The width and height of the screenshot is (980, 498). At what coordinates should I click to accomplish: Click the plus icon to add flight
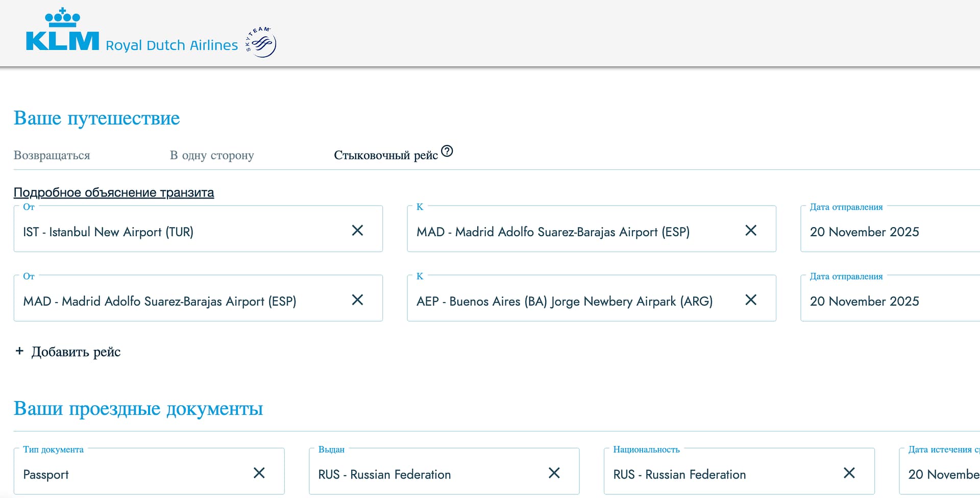pyautogui.click(x=19, y=351)
